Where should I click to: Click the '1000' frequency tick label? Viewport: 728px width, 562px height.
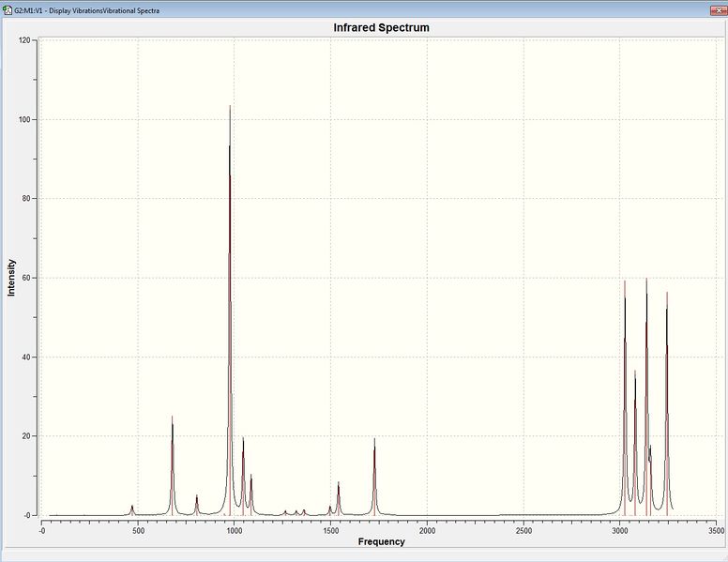234,530
